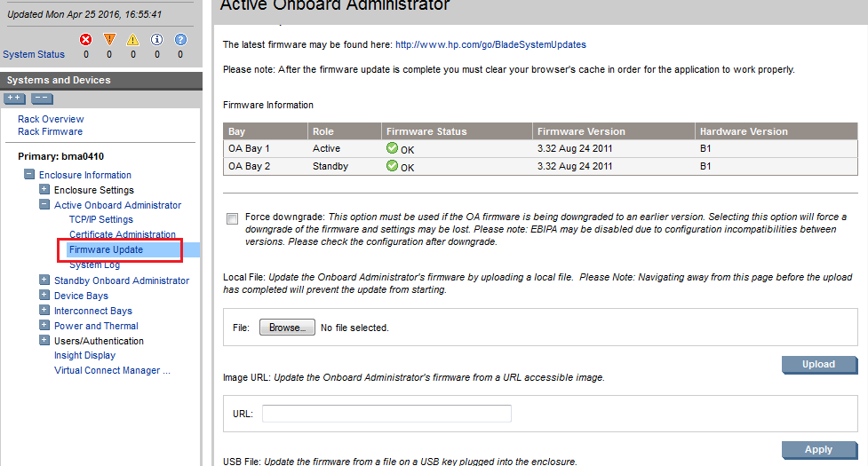The width and height of the screenshot is (868, 466).
Task: Open the System Log entry
Action: [95, 265]
